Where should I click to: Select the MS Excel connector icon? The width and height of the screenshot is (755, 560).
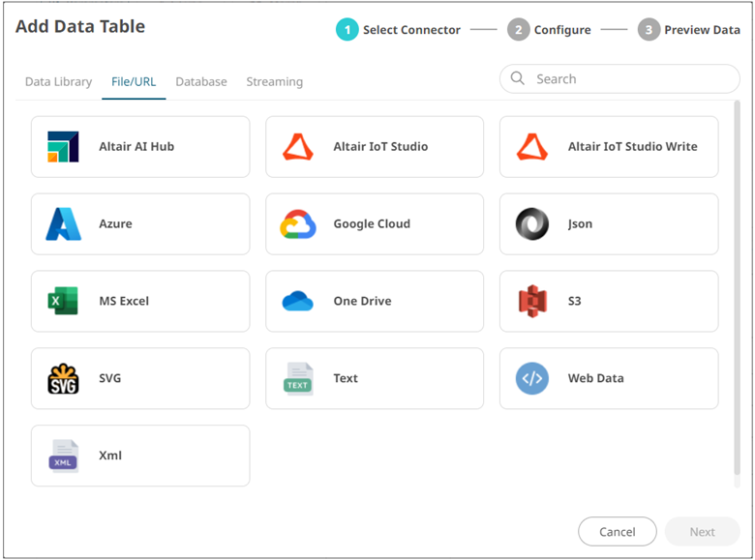63,302
